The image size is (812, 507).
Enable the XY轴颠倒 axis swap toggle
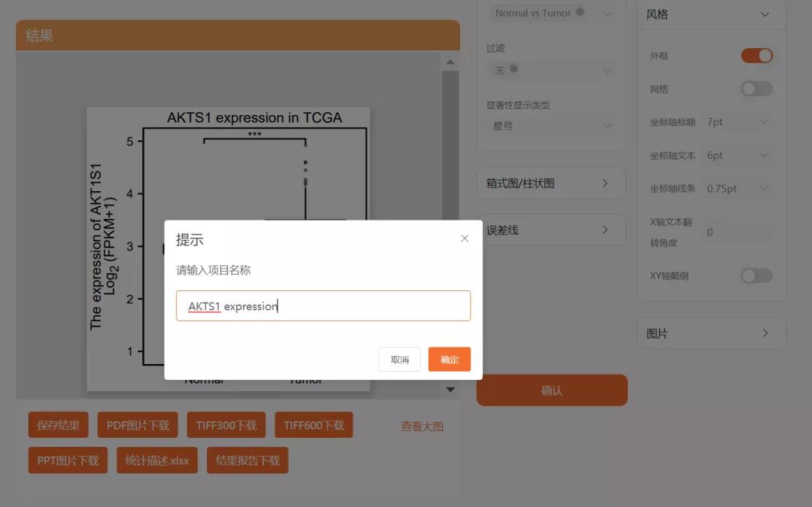pyautogui.click(x=756, y=275)
